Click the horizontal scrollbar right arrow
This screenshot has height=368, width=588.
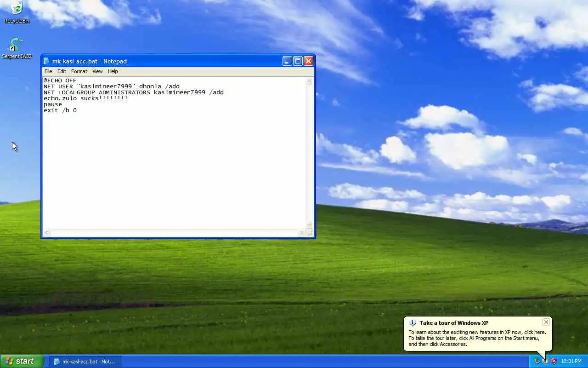pyautogui.click(x=302, y=233)
